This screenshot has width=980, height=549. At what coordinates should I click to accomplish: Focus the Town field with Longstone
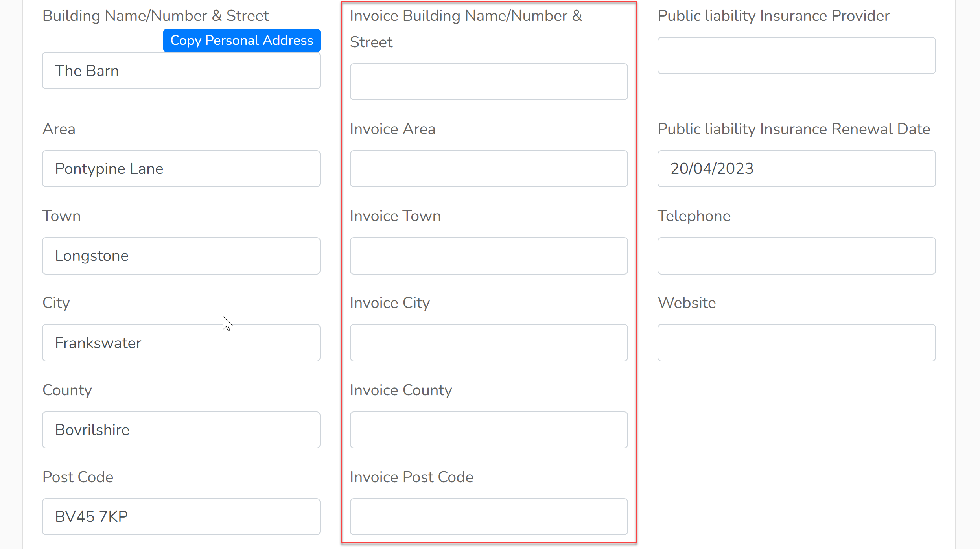[181, 256]
